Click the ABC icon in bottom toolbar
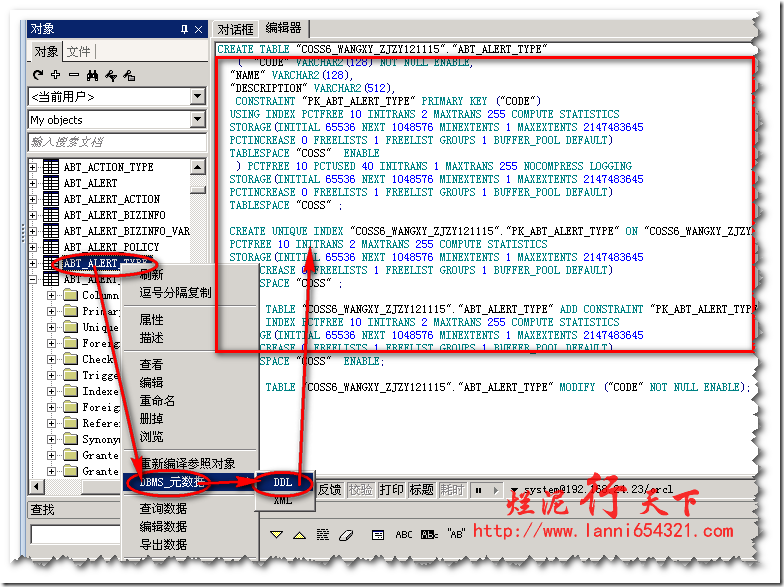The height and width of the screenshot is (587, 784). point(404,535)
